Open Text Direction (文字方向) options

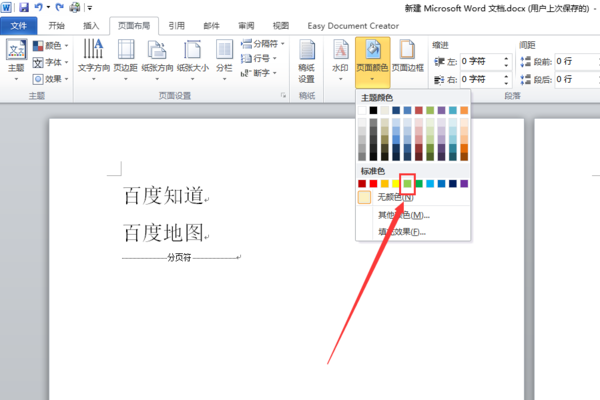tap(94, 60)
